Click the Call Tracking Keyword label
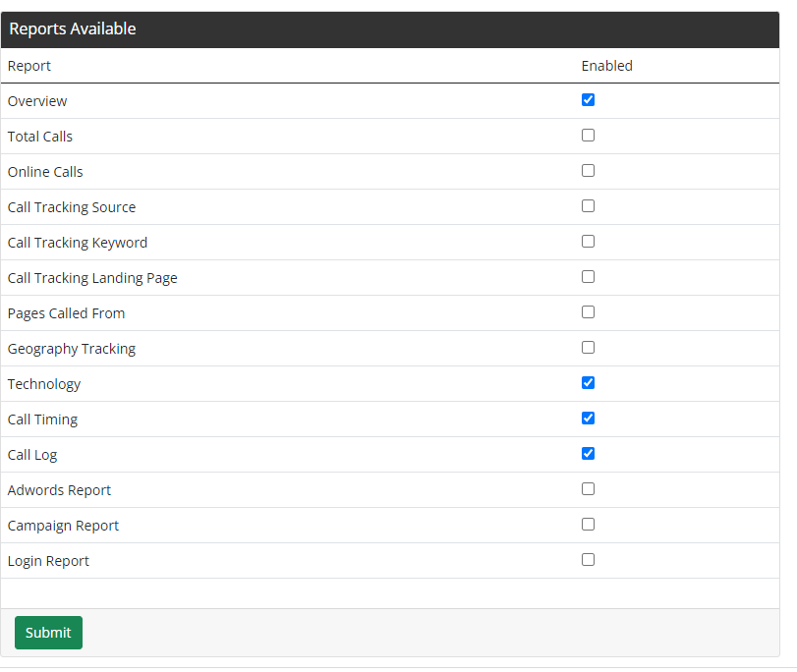Screen dimensions: 797x672 (78, 243)
